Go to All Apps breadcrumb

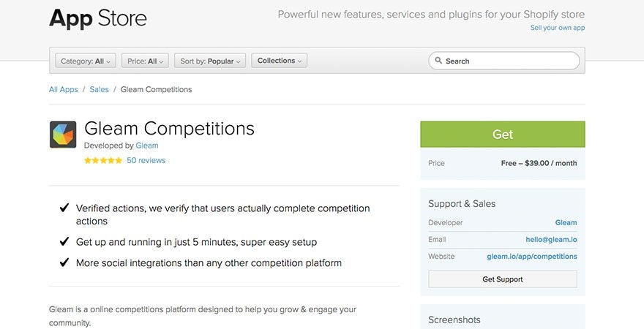point(64,90)
